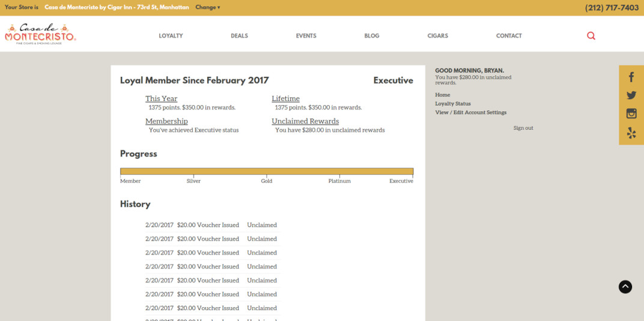Click the store phone number
Viewport: 644px width, 321px height.
point(612,8)
